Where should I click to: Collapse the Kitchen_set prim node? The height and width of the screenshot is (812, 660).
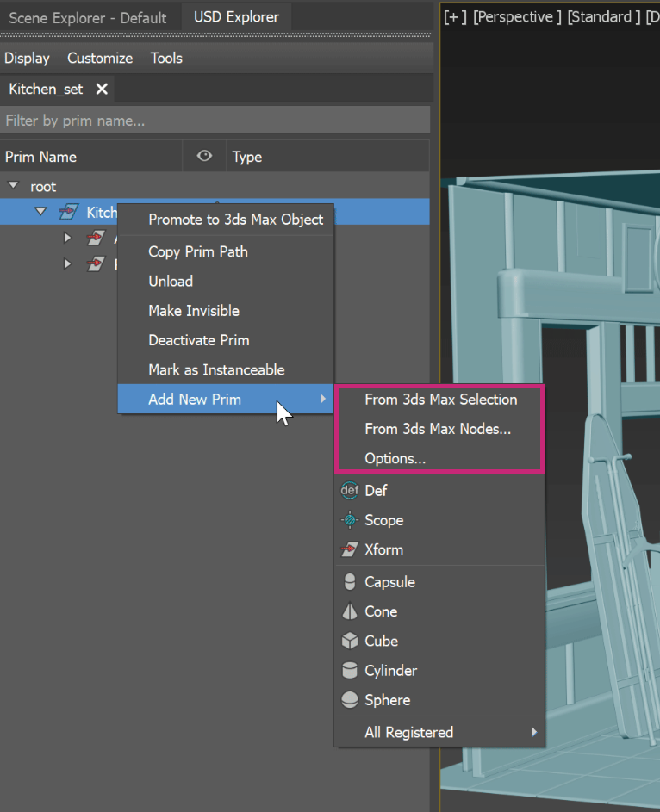(x=40, y=211)
